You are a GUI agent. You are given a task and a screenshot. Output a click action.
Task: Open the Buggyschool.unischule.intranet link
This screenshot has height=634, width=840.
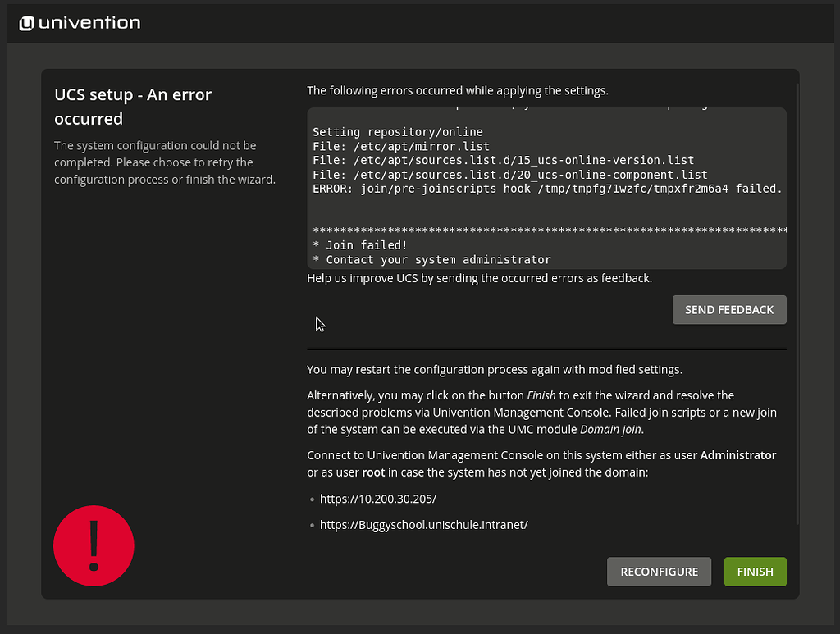(x=423, y=524)
